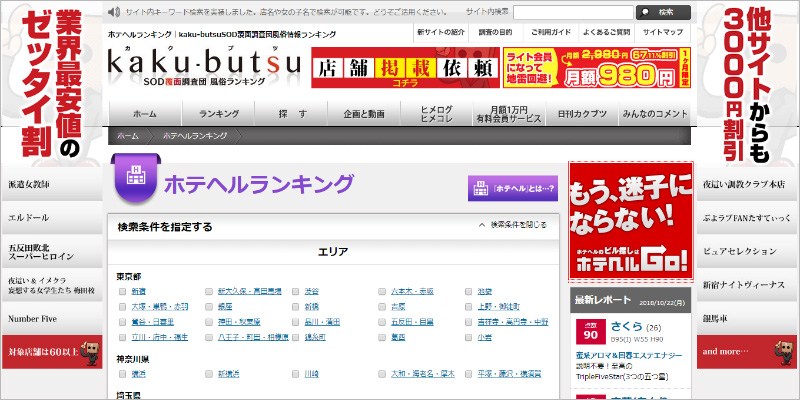
Task: Open the 八王子・町田・相模原 area link
Action: (253, 338)
